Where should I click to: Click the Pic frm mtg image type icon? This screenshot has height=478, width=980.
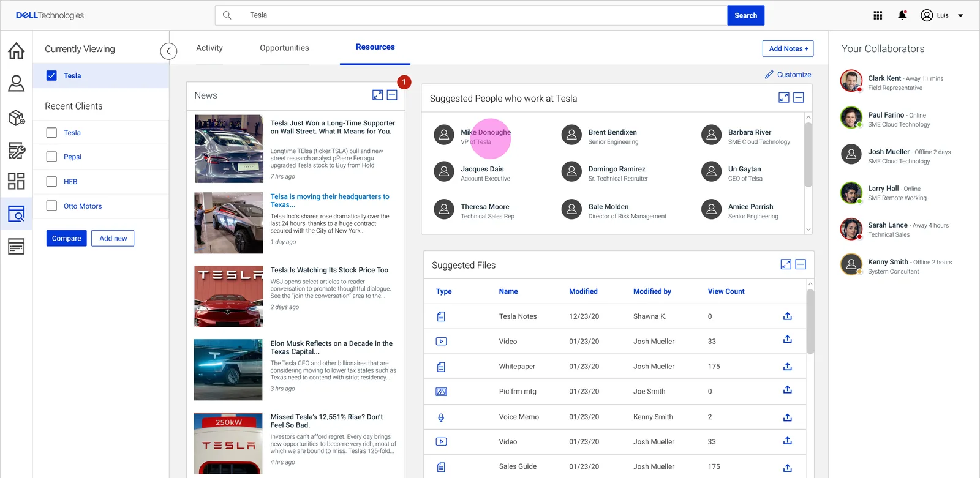441,392
